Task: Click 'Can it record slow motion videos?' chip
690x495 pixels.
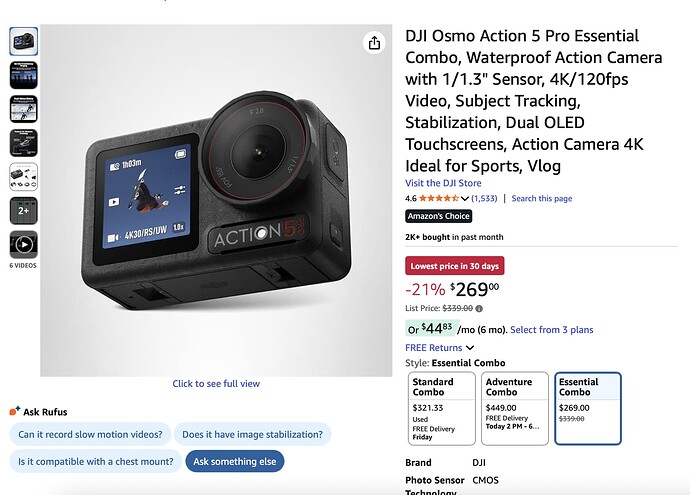Action: coord(89,435)
